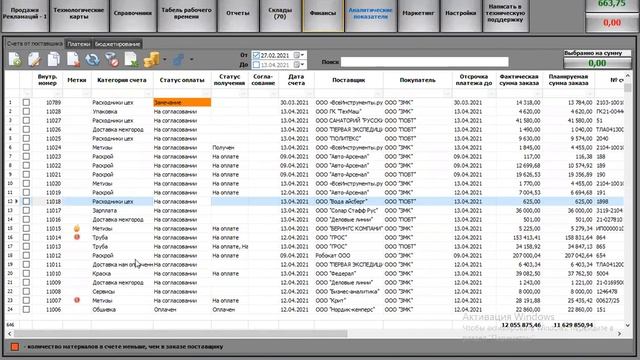
Task: Tick the checkbox for invoice 10789
Action: coord(26,102)
